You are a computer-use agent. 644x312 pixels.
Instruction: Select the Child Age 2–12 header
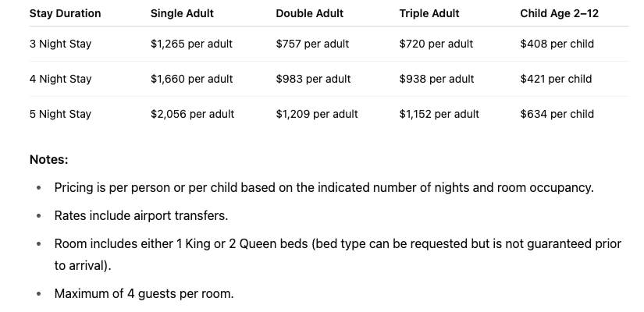559,13
